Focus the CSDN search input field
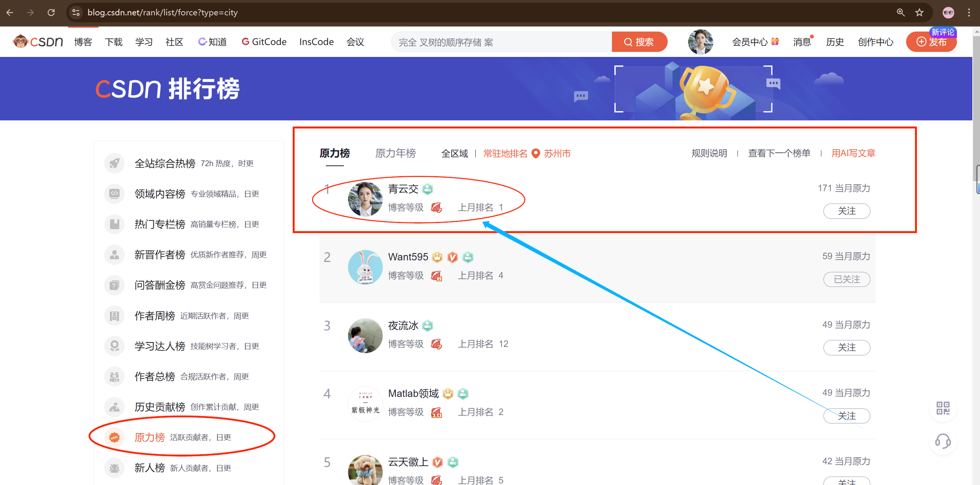 [502, 42]
